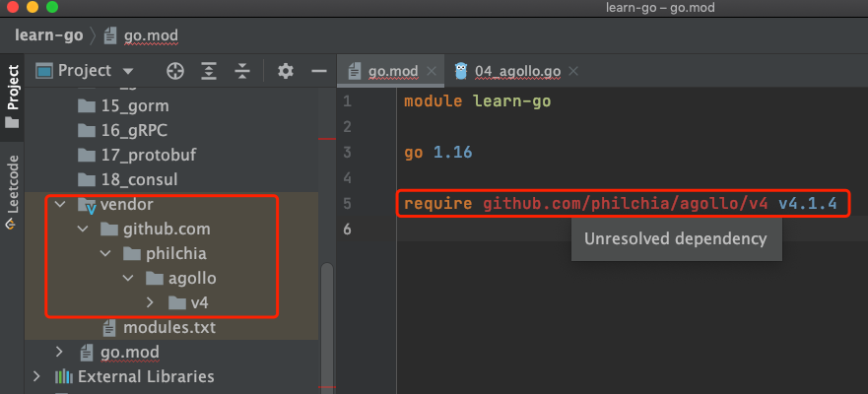Viewport: 868px width, 394px height.
Task: Select the github.com folder row
Action: coord(171,230)
